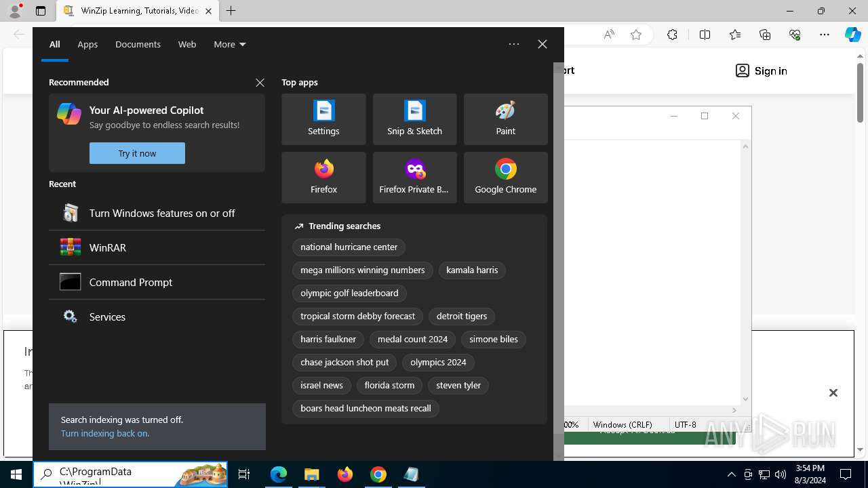The image size is (868, 488).
Task: Click the taskbar search input box
Action: pos(130,474)
